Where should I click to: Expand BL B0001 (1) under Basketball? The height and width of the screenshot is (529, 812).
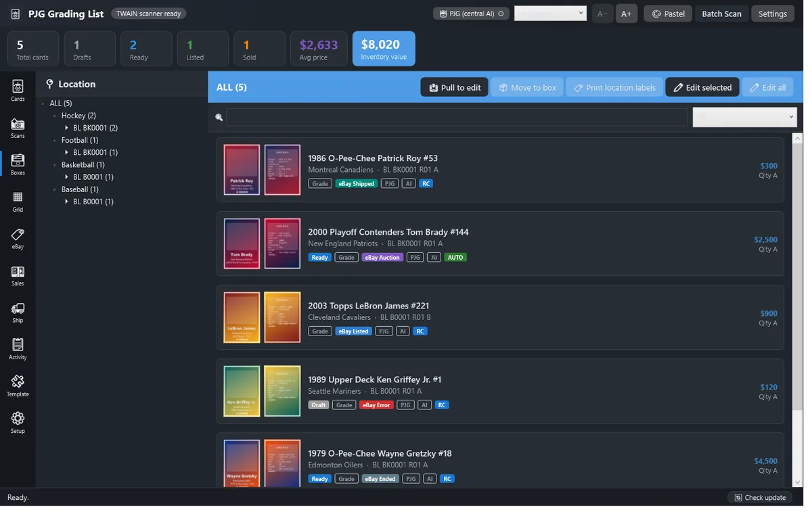pyautogui.click(x=66, y=177)
